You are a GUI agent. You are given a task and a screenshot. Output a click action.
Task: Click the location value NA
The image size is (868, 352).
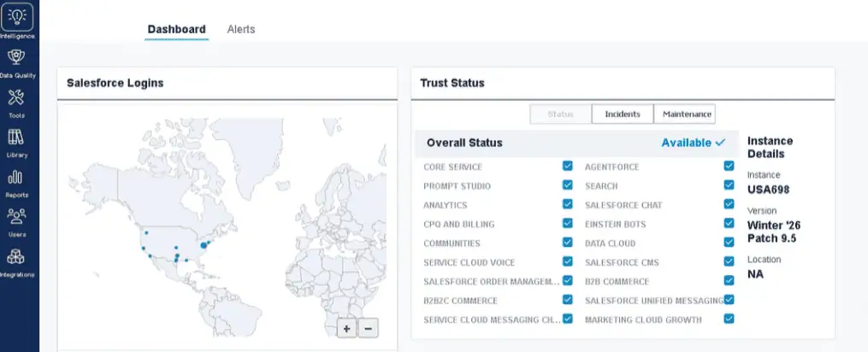click(756, 274)
